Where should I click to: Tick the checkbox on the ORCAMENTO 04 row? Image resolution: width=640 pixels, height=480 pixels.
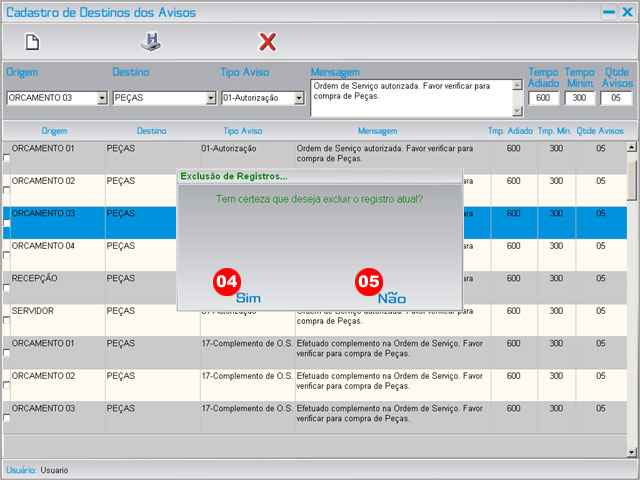pos(7,256)
